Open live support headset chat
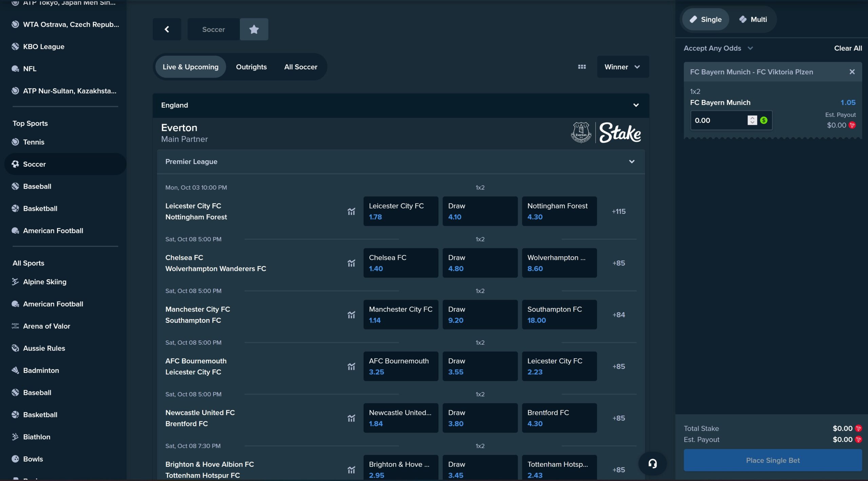Screen dimensions: 868x481 pos(652,463)
